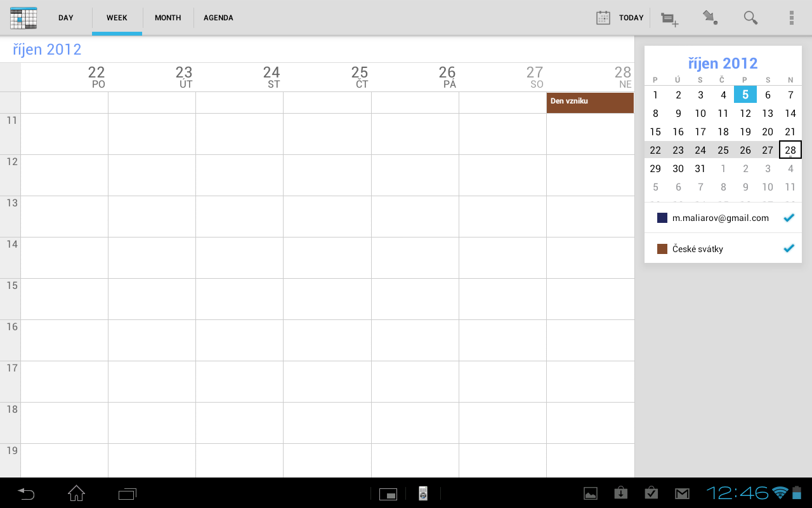The height and width of the screenshot is (508, 812).
Task: Open calendar search
Action: pos(750,18)
